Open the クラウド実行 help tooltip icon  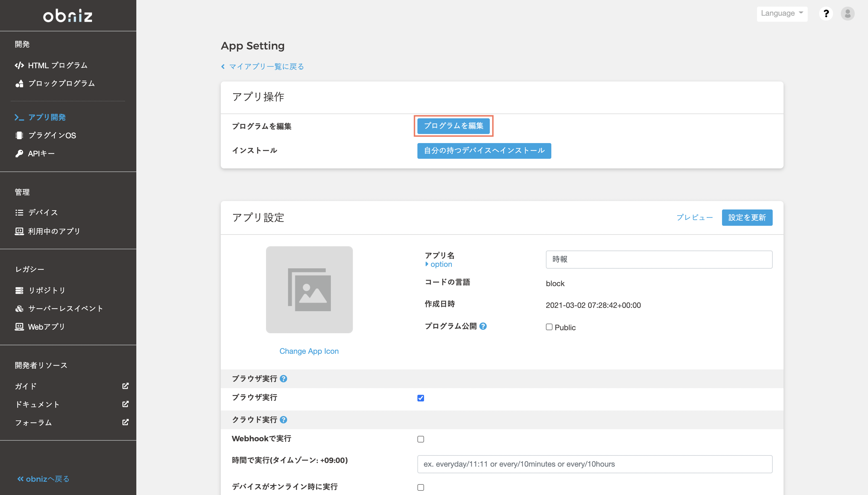point(284,420)
